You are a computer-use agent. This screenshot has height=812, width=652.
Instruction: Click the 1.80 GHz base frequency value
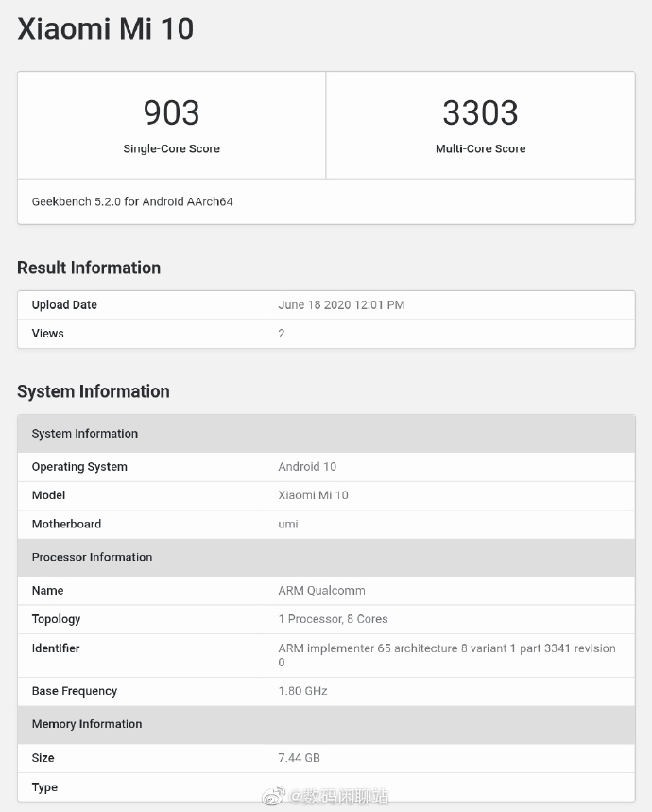(x=302, y=691)
